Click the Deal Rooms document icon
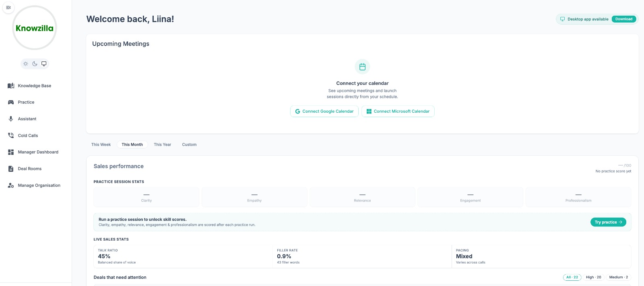This screenshot has height=286, width=644. [11, 169]
